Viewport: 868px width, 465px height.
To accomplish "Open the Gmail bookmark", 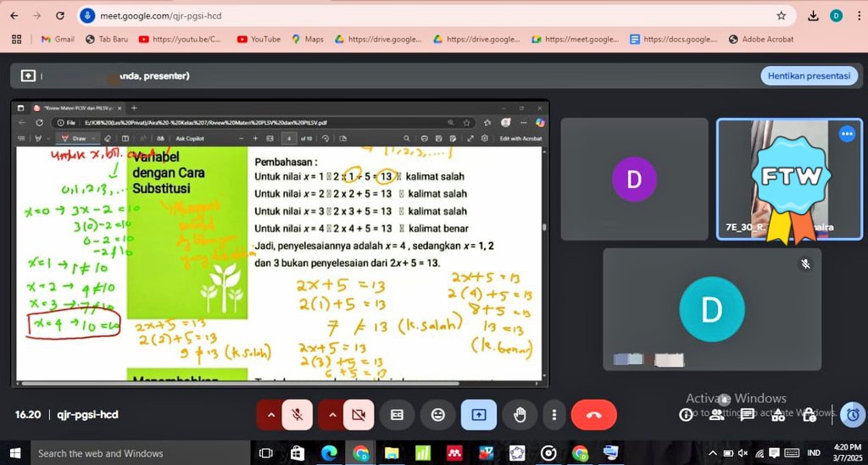I will pyautogui.click(x=58, y=39).
